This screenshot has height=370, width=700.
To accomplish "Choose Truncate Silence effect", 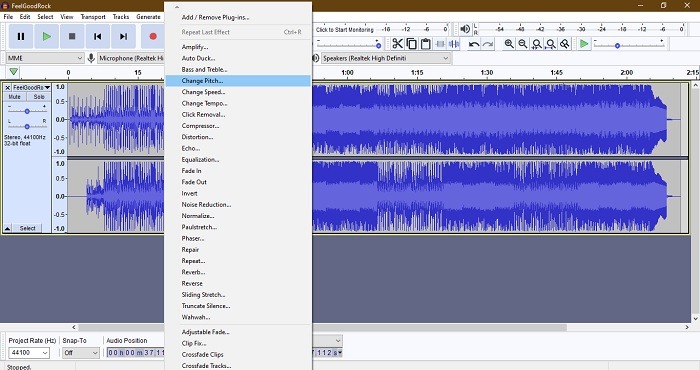I will click(238, 306).
